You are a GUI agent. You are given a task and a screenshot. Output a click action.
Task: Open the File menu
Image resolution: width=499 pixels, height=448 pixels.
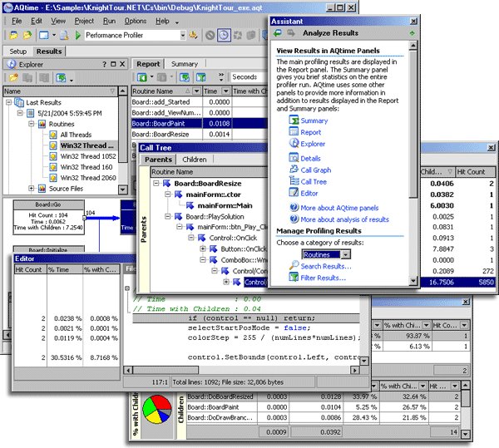pos(17,21)
